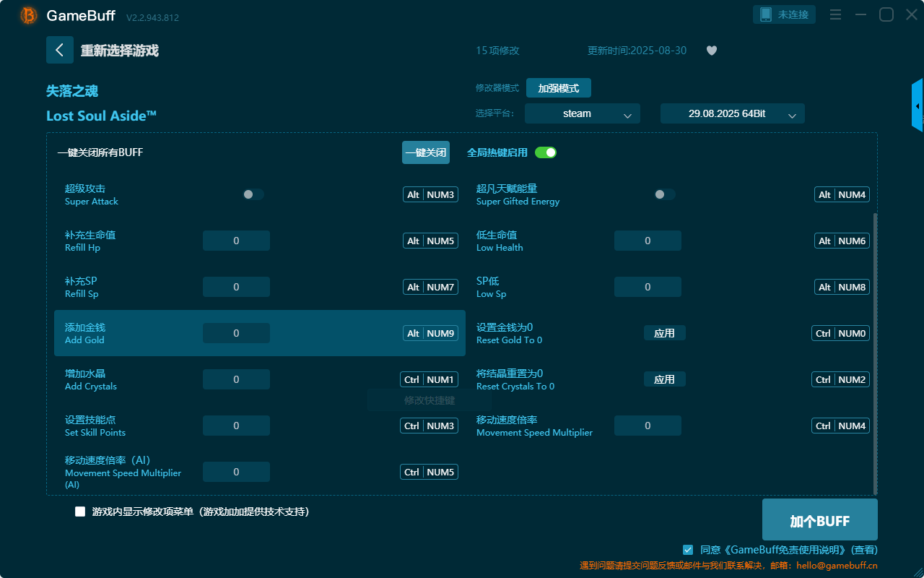Click the 15项修改 text
The image size is (924, 578).
click(497, 51)
